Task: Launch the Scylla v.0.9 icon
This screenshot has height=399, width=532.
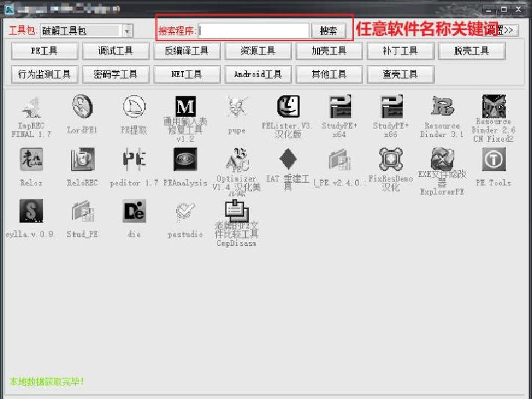Action: click(31, 211)
